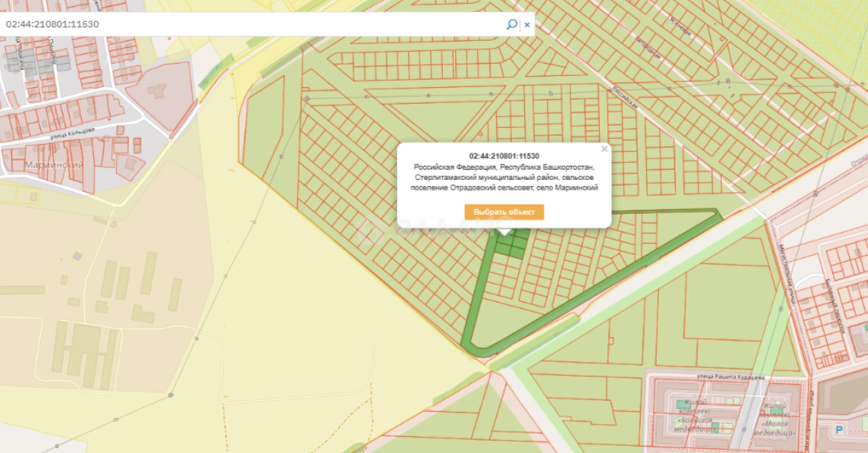Click the magnifier search icon
The height and width of the screenshot is (453, 868).
click(512, 24)
